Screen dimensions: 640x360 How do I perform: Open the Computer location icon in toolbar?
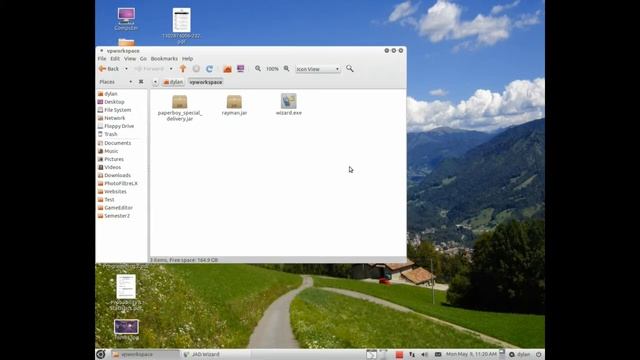240,69
